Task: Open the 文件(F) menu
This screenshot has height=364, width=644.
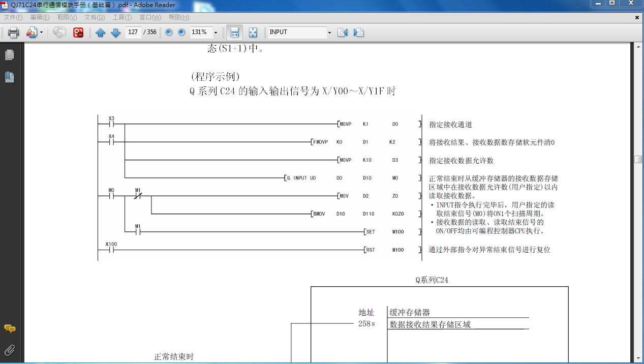Action: pyautogui.click(x=13, y=17)
